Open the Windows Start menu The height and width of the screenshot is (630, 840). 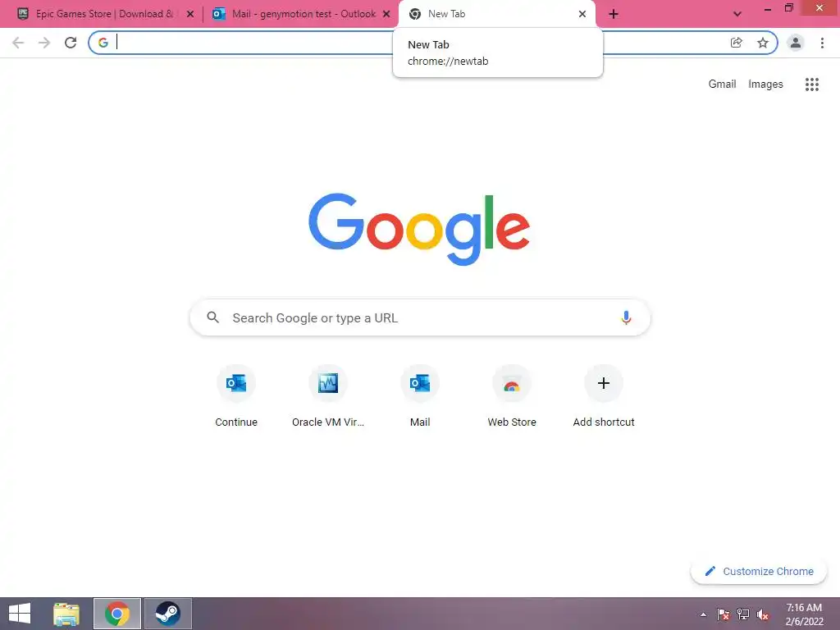20,614
